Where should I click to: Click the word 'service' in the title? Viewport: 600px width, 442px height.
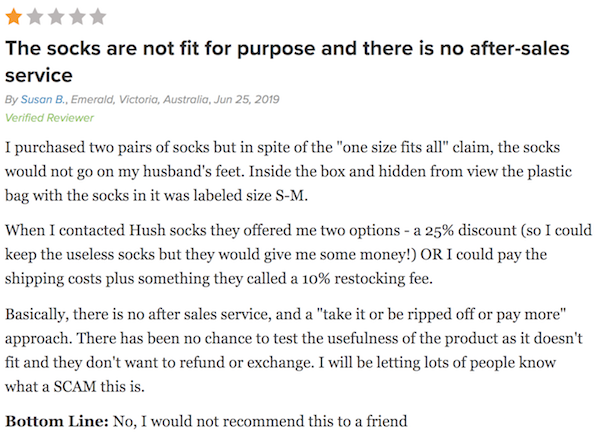(39, 75)
